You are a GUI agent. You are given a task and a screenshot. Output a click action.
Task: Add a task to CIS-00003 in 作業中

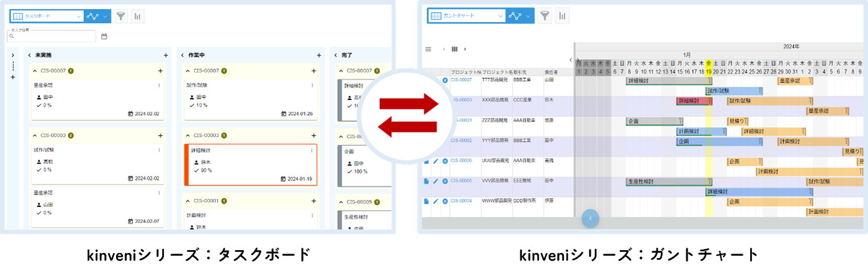point(314,136)
